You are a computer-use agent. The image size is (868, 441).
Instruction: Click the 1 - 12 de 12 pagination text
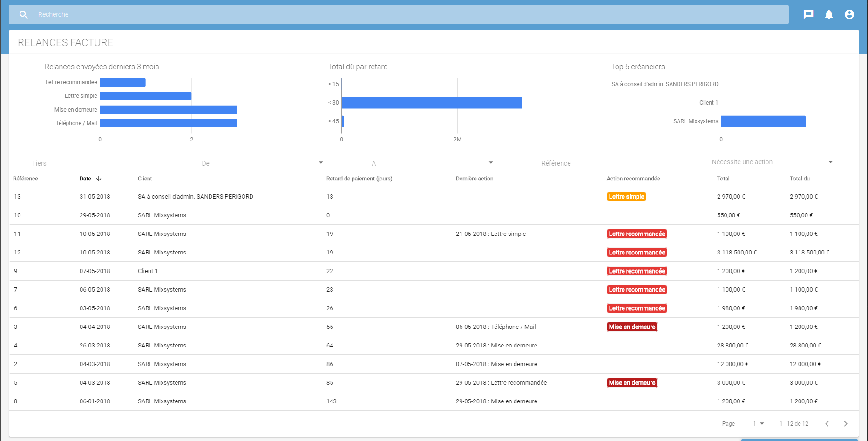click(794, 424)
